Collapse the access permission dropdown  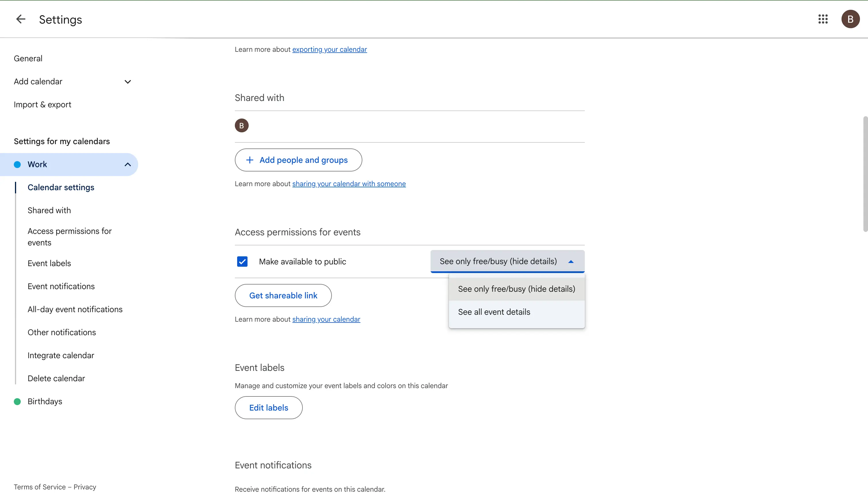point(507,261)
